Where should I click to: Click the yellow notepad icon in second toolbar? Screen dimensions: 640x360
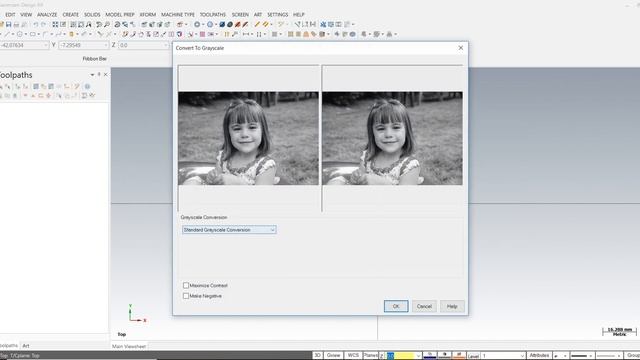[x=71, y=34]
